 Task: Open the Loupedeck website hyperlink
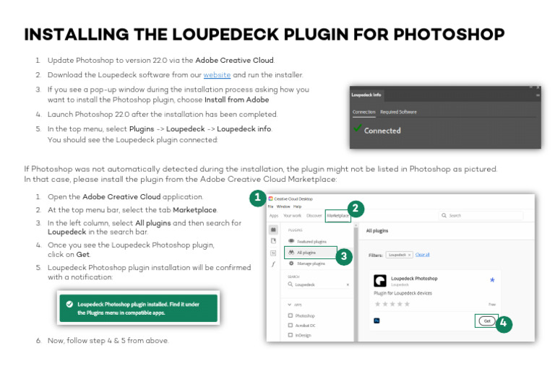click(217, 75)
